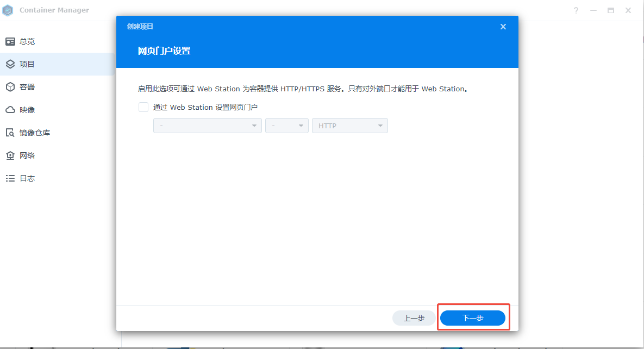Screen dimensions: 644x349
Task: Open 日志 sidebar menu item
Action: (57, 178)
